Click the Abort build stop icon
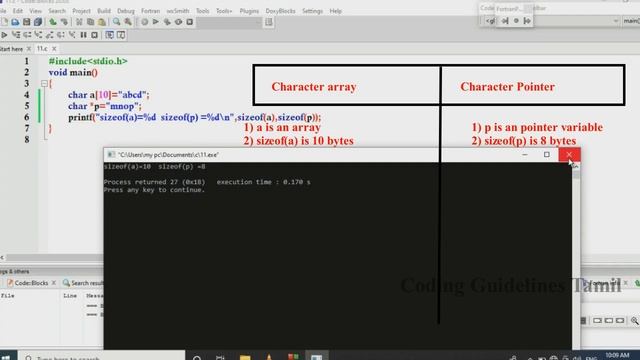Viewport: 640px width, 360px height. pyautogui.click(x=190, y=22)
